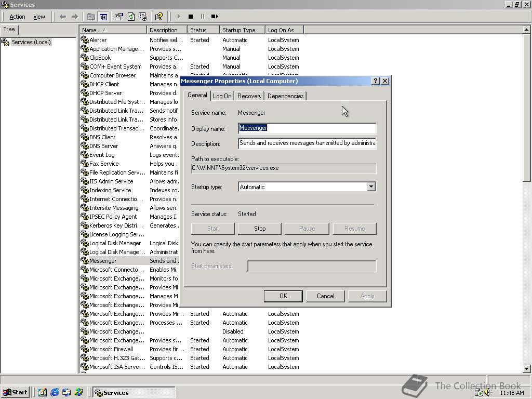
Task: Select the ClipBook service icon
Action: (84, 57)
